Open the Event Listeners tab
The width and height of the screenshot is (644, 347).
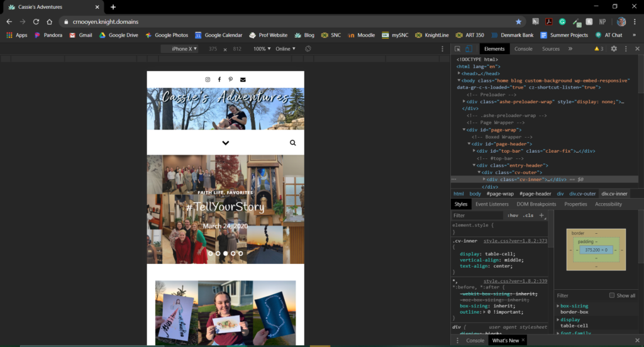[492, 204]
